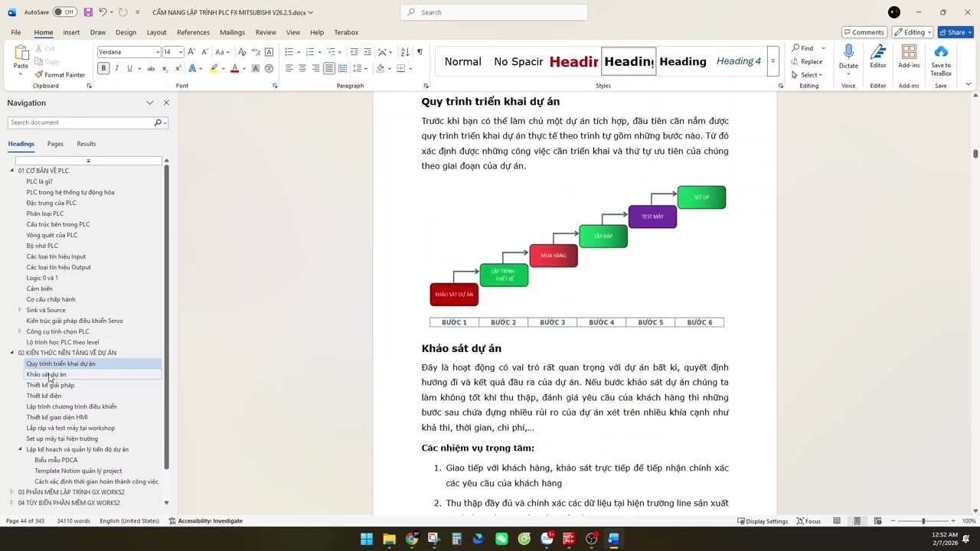
Task: Toggle Focus mode in the status bar
Action: (x=808, y=521)
